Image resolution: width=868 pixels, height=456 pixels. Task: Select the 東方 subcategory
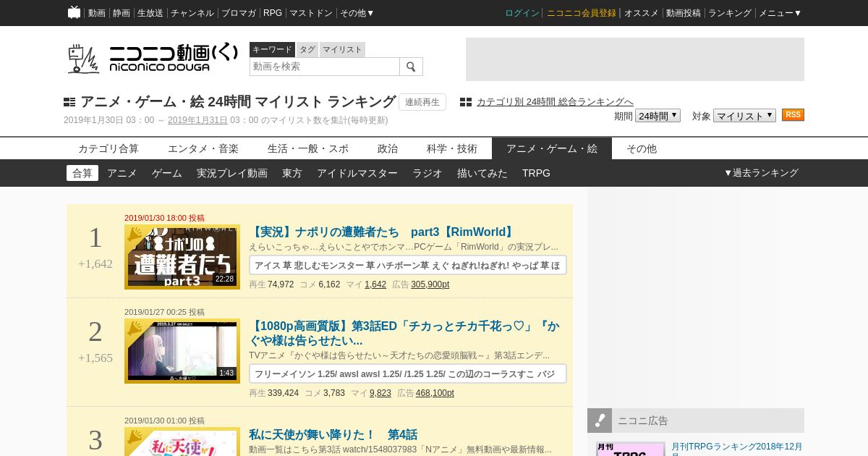(x=292, y=173)
